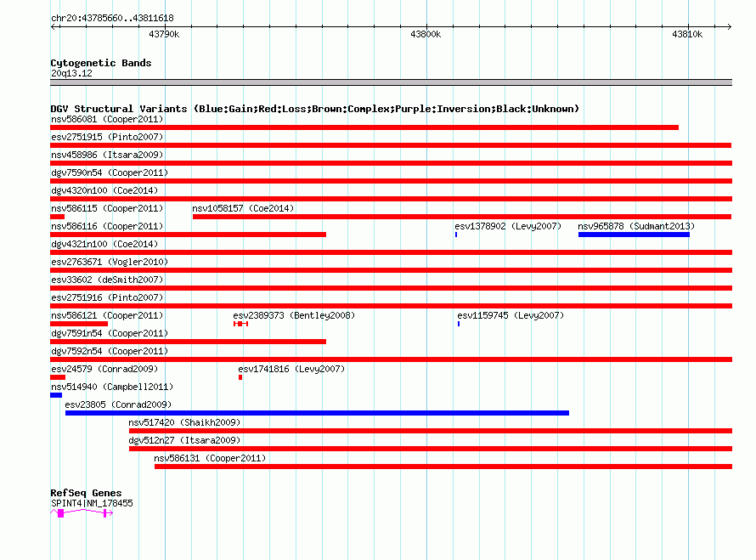Image resolution: width=756 pixels, height=560 pixels.
Task: Click the blue nsv514940 gain bar
Action: click(56, 395)
